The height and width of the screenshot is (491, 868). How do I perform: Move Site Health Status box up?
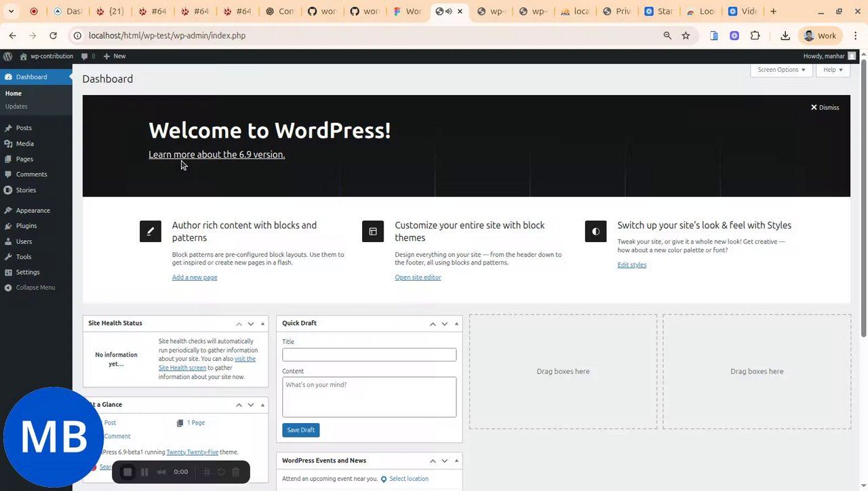click(x=239, y=323)
